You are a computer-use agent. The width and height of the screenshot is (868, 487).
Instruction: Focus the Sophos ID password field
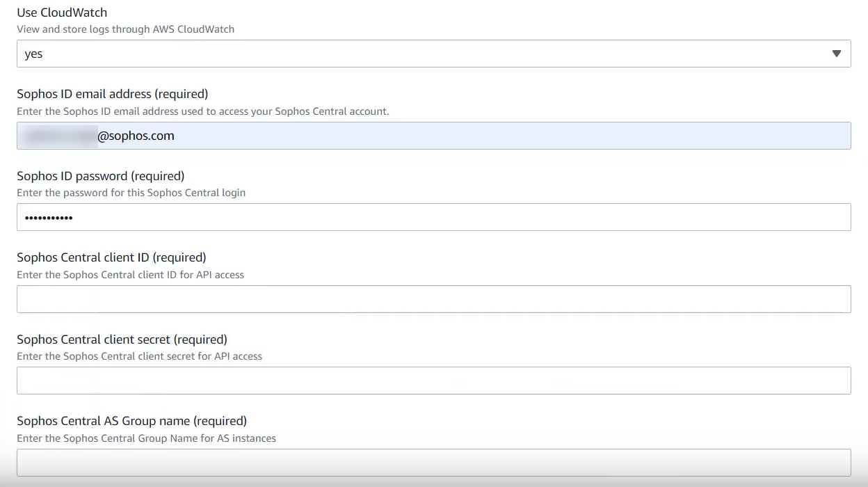[x=433, y=217]
